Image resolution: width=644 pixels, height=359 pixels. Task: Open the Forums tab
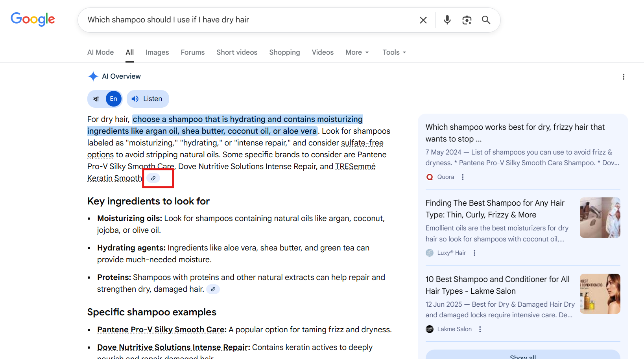(193, 52)
